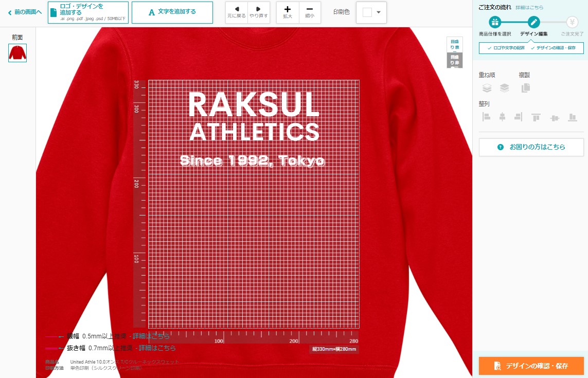This screenshot has height=378, width=588.
Task: Align objects to the left edge
Action: coord(486,117)
